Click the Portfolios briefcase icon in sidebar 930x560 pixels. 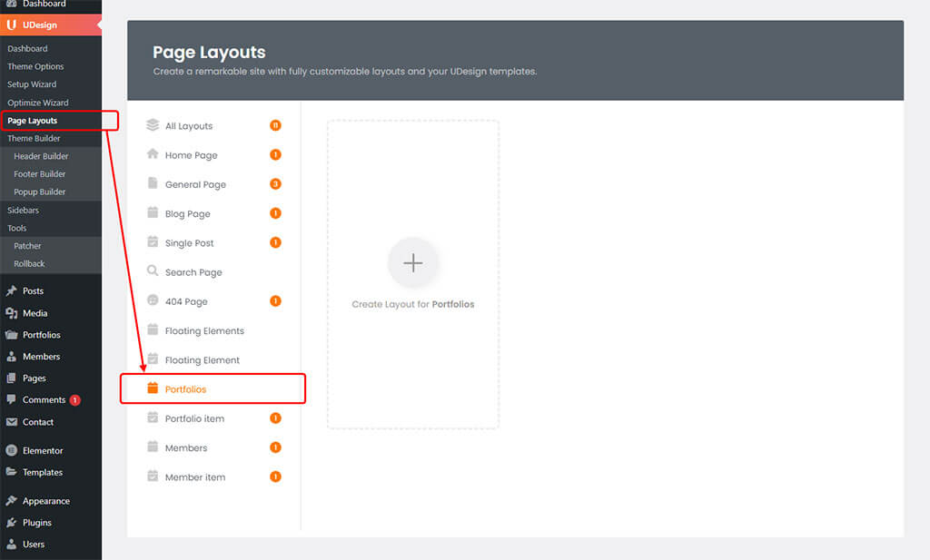click(x=12, y=335)
